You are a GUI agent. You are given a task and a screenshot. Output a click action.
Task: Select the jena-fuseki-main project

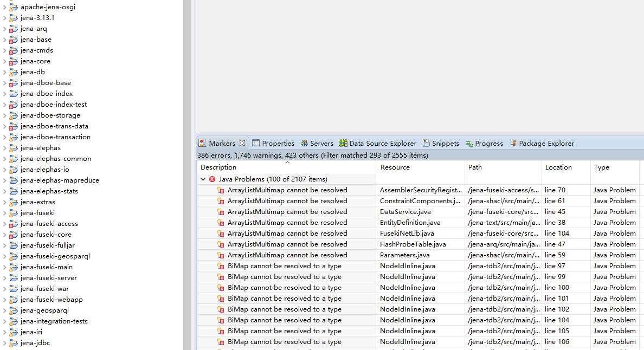click(47, 267)
